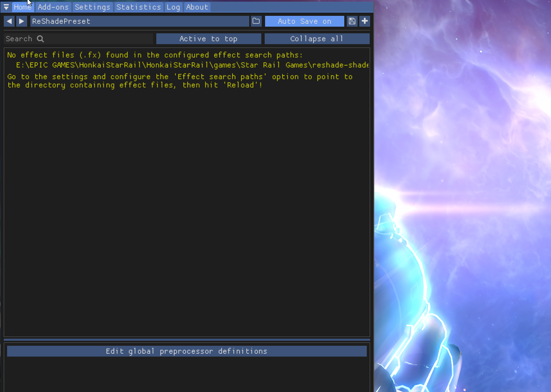Click the ReShadePreset name field
Screen dimensions: 551x392
tap(140, 21)
